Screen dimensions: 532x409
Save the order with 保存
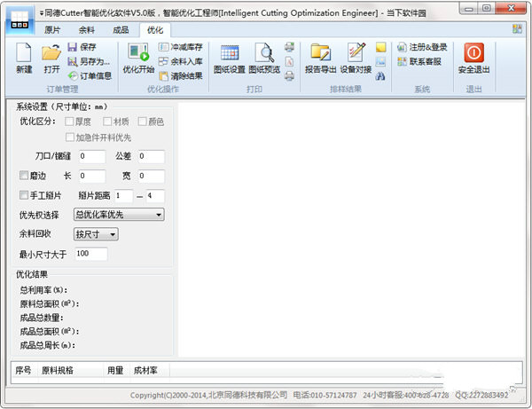click(x=82, y=47)
